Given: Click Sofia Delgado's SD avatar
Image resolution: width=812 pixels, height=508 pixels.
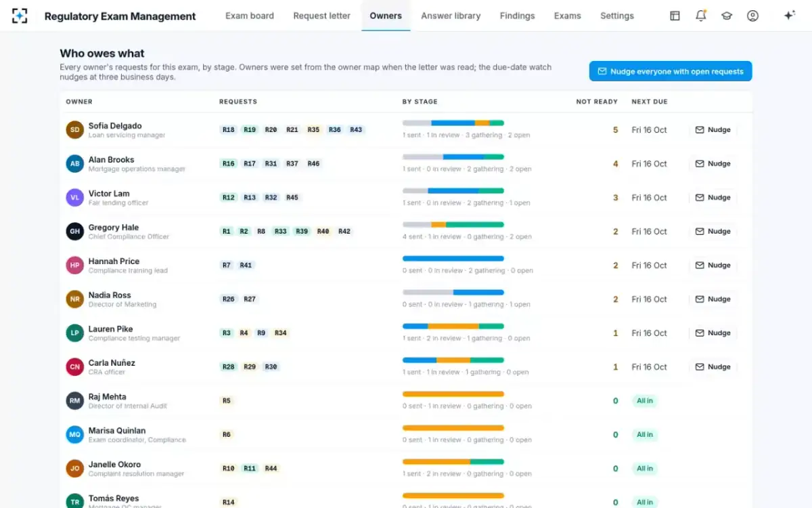Looking at the screenshot, I should click(x=75, y=130).
